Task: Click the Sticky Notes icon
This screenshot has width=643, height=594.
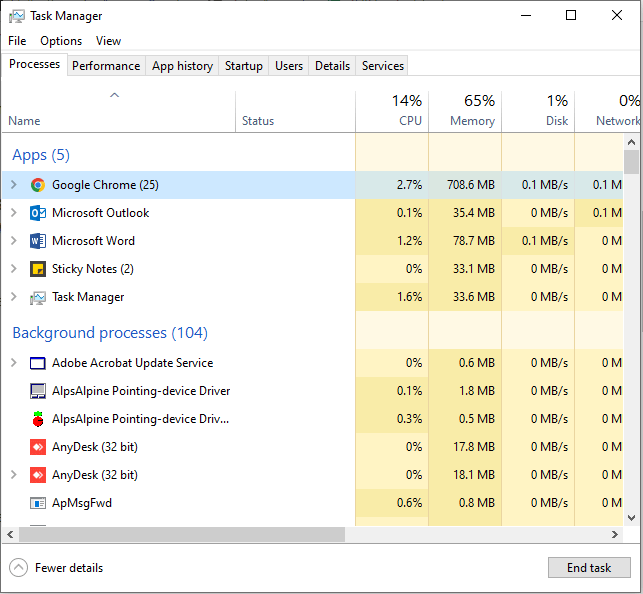Action: [38, 269]
